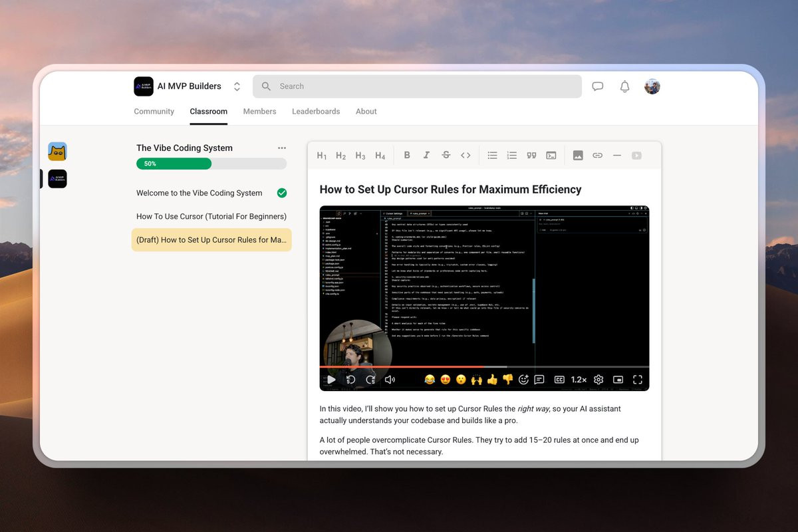The width and height of the screenshot is (798, 532).
Task: Focus the Search field
Action: 417,86
